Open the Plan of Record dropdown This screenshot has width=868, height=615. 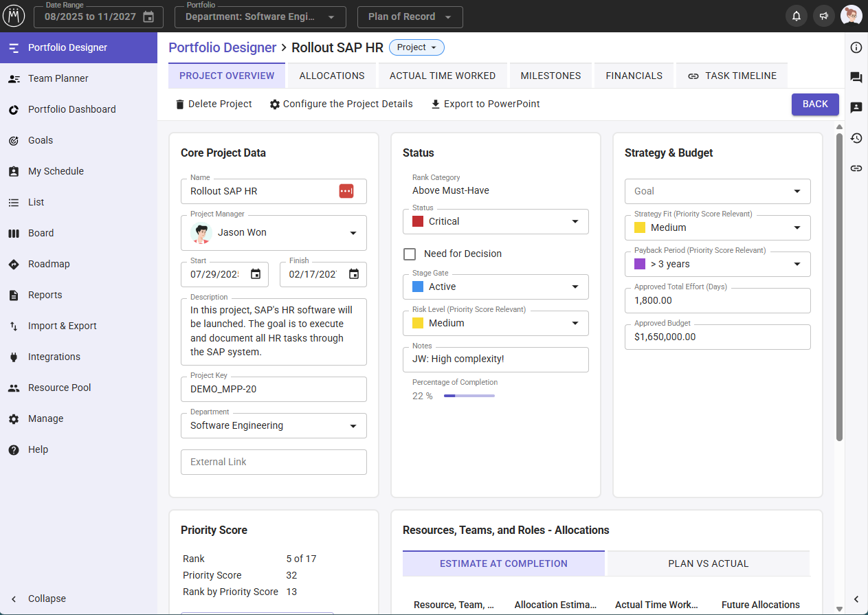point(410,16)
